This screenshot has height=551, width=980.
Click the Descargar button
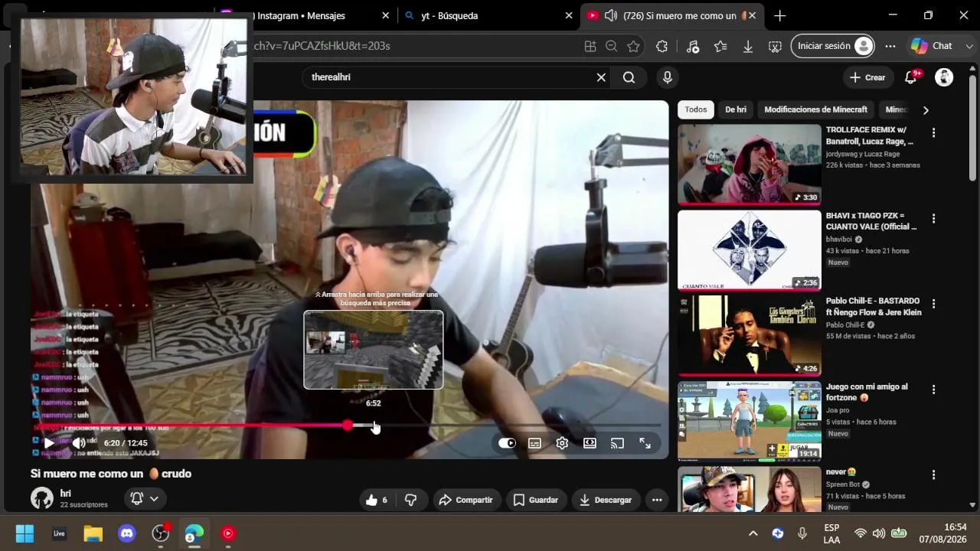click(x=606, y=500)
